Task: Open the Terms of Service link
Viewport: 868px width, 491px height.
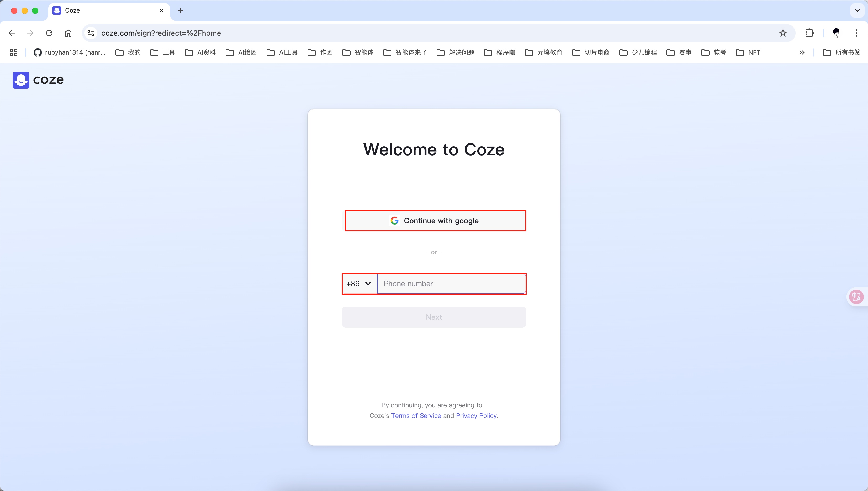Action: [x=416, y=415]
